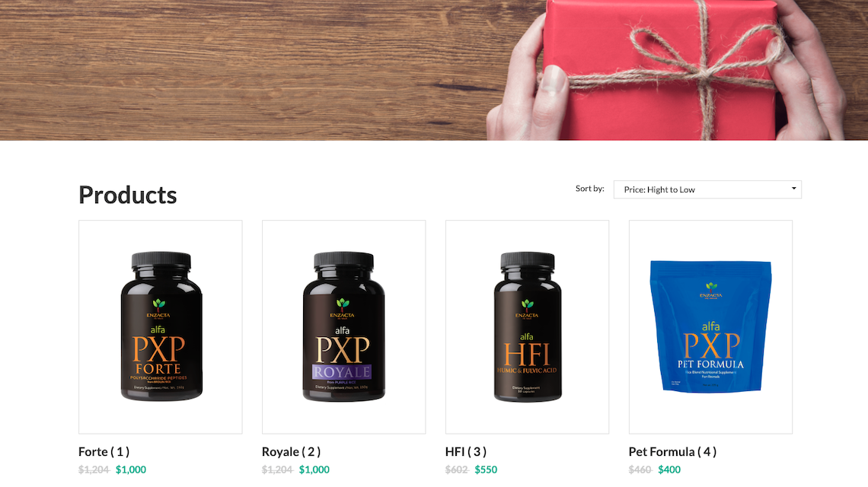Click the $550 sale price under HFI
This screenshot has height=487, width=868.
(x=486, y=469)
